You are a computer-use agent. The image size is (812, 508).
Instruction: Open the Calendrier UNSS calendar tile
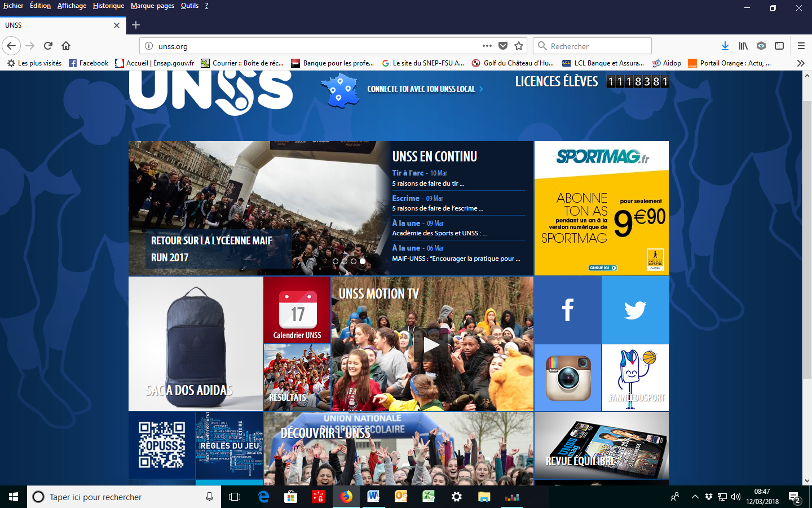tap(297, 310)
